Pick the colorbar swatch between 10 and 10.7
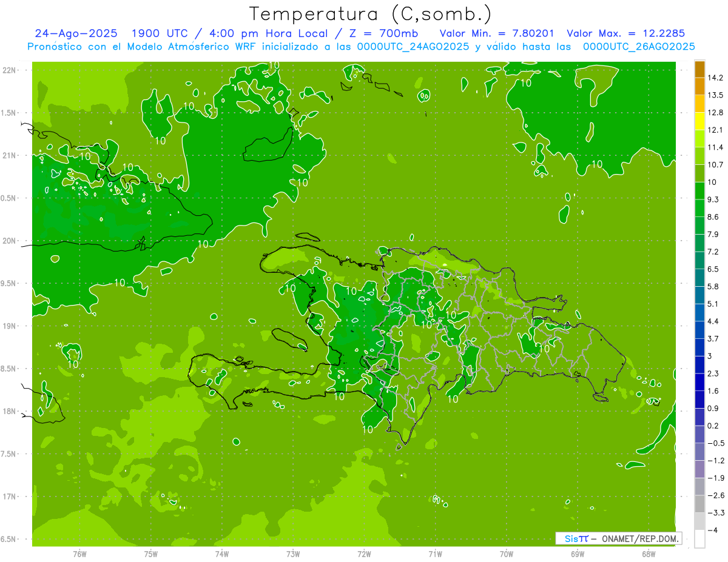 pos(699,173)
